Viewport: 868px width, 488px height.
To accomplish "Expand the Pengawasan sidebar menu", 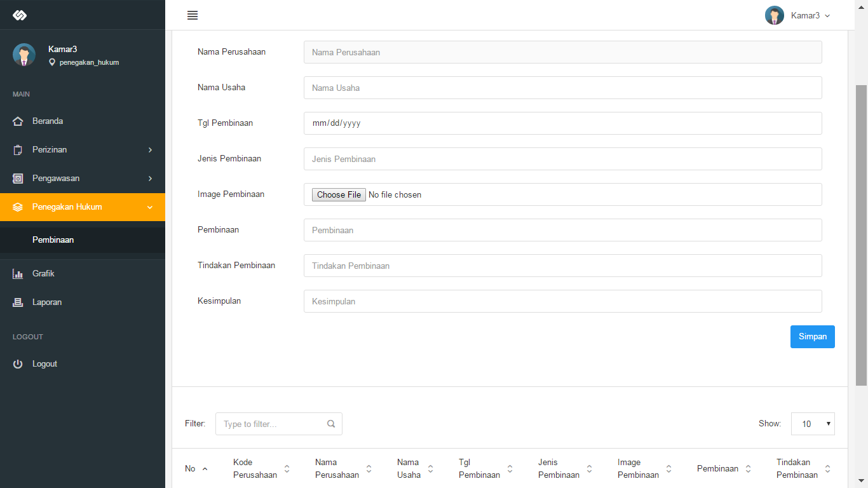I will coord(83,179).
